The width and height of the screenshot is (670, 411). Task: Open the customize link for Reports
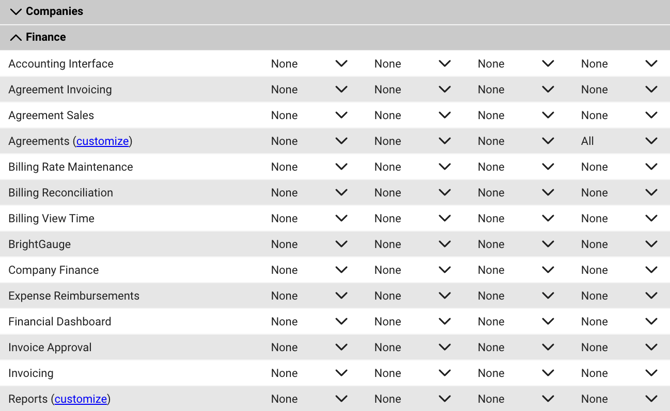[80, 399]
